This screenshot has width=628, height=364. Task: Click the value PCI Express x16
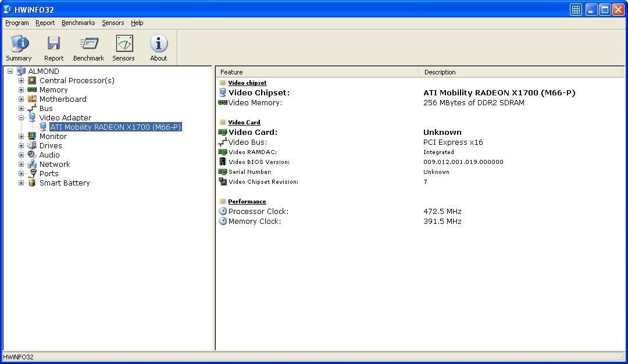453,142
